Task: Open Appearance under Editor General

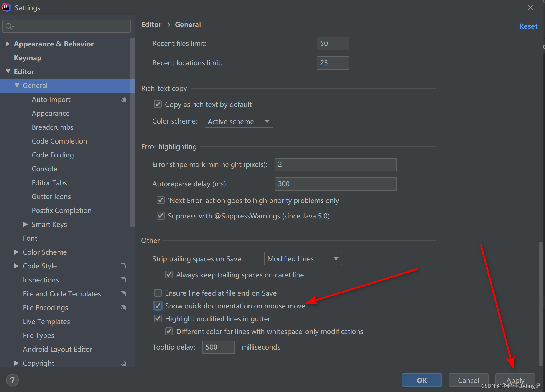Action: pos(51,113)
